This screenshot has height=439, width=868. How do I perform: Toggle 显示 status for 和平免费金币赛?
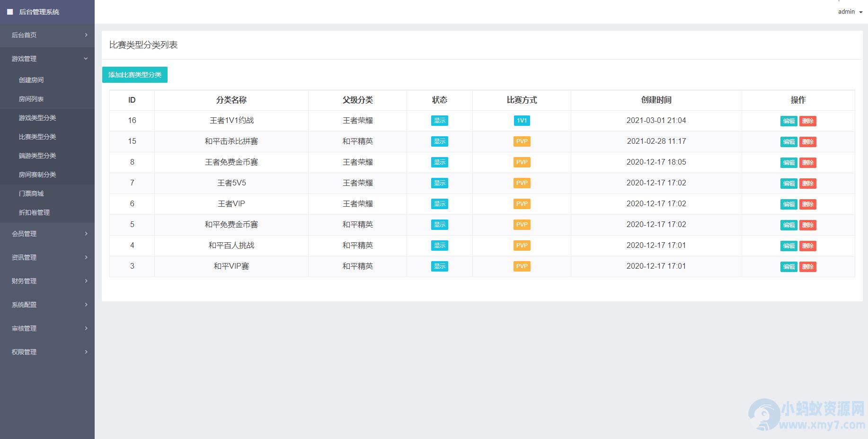point(440,225)
